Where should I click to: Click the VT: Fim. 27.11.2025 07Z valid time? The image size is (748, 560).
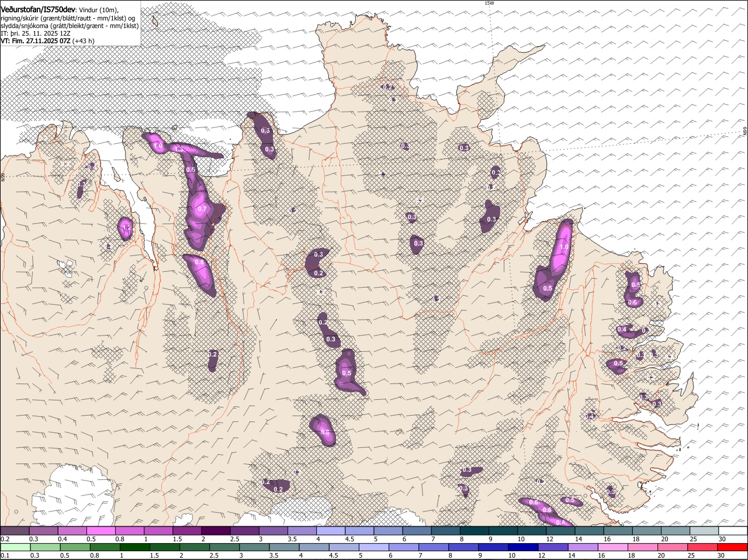point(35,41)
